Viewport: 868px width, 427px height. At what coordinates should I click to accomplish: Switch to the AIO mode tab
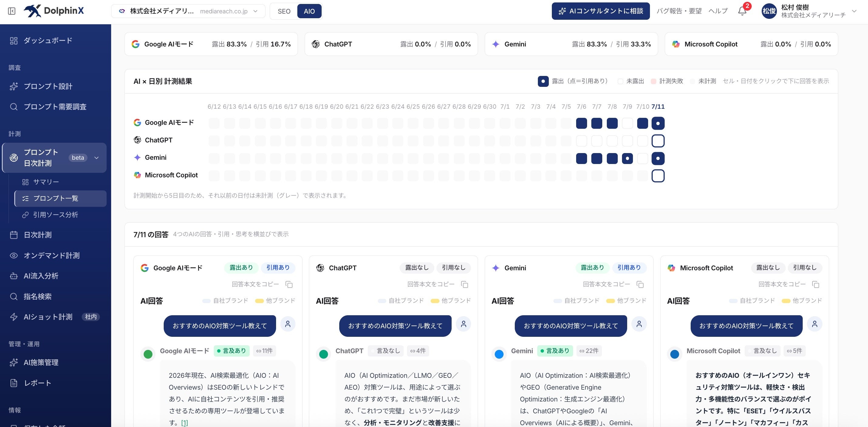309,11
